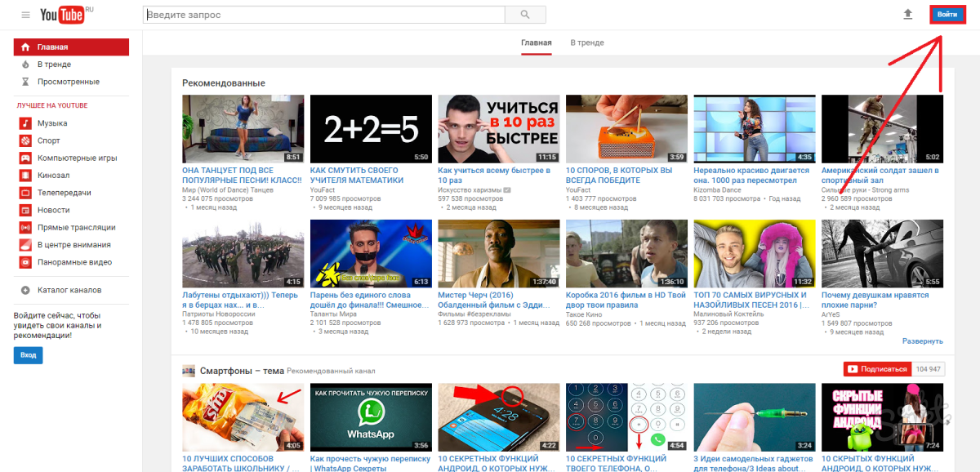The image size is (980, 472).
Task: Click the Вход button in sidebar
Action: [28, 355]
